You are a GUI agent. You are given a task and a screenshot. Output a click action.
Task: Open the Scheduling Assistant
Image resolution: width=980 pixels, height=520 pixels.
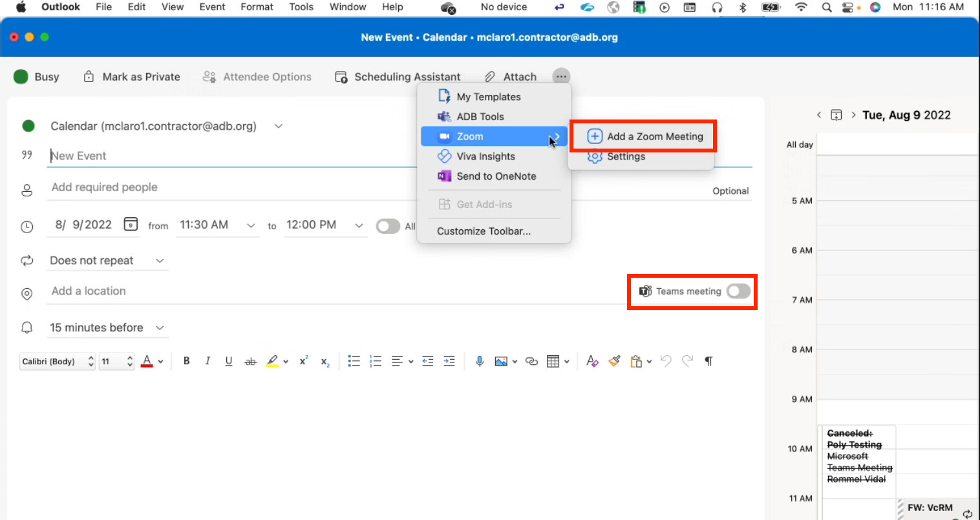(398, 77)
